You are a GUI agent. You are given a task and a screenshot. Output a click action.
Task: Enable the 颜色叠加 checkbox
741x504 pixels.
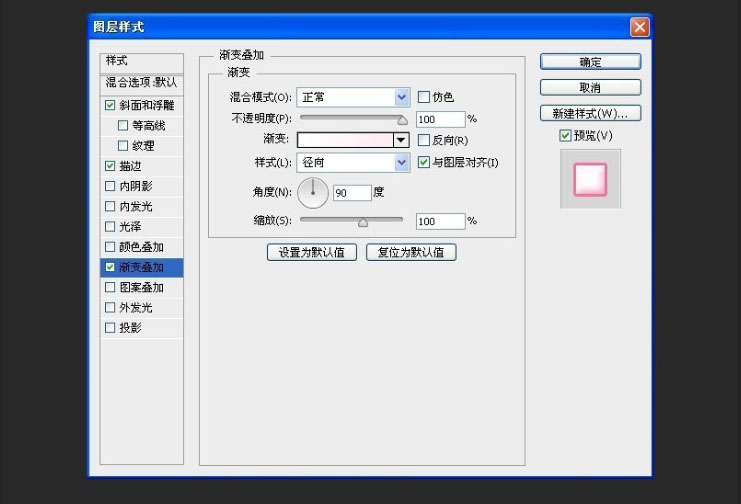110,247
